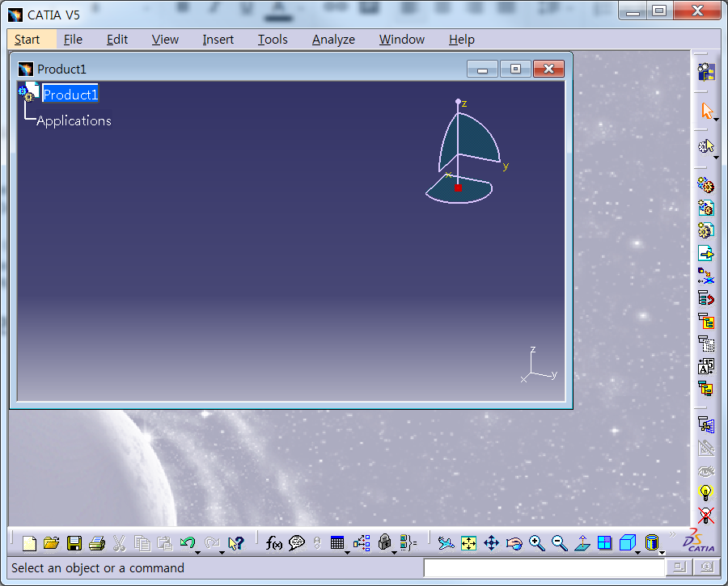Expand gear selection mode dropdown arrow
This screenshot has height=586, width=728.
tap(717, 158)
